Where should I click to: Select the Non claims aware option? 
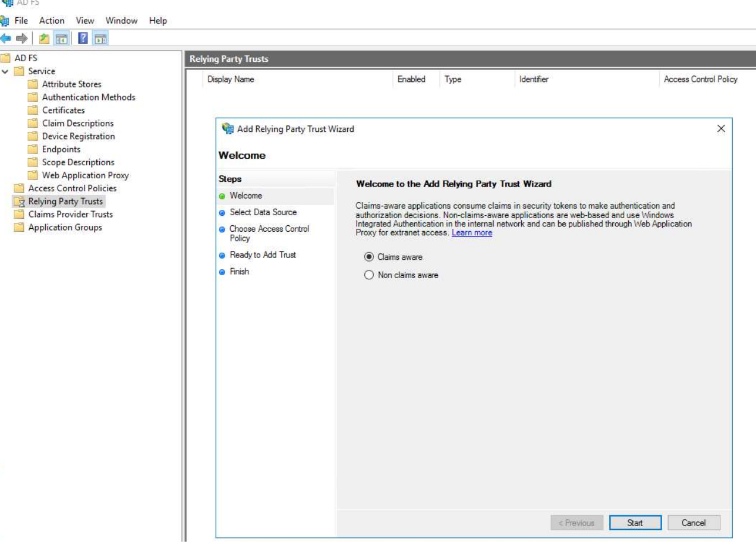click(369, 275)
